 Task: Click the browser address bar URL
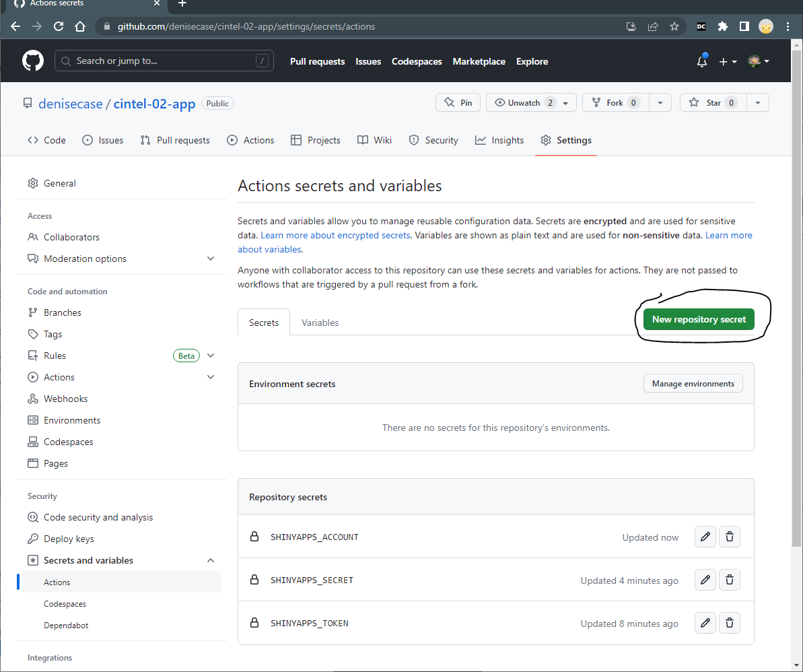(x=246, y=27)
